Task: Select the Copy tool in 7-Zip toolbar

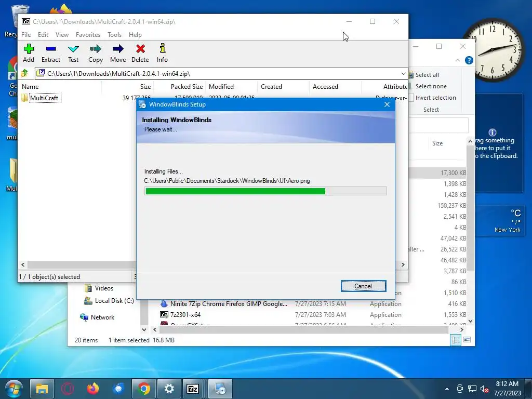Action: pyautogui.click(x=96, y=53)
